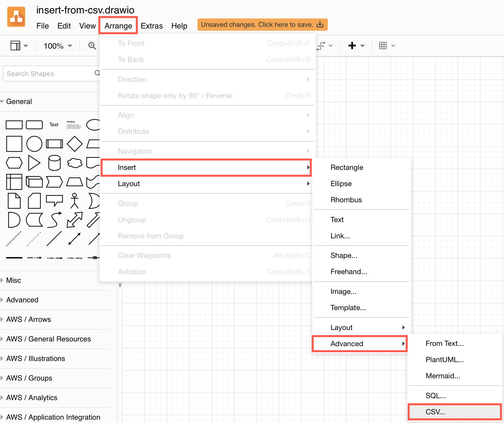Click the table grid toolbar icon

coord(383,46)
